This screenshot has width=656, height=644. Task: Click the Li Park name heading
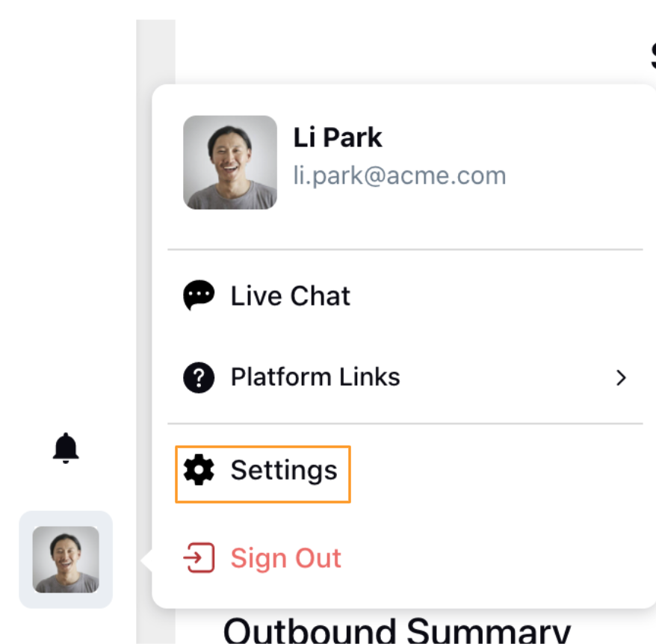(337, 137)
